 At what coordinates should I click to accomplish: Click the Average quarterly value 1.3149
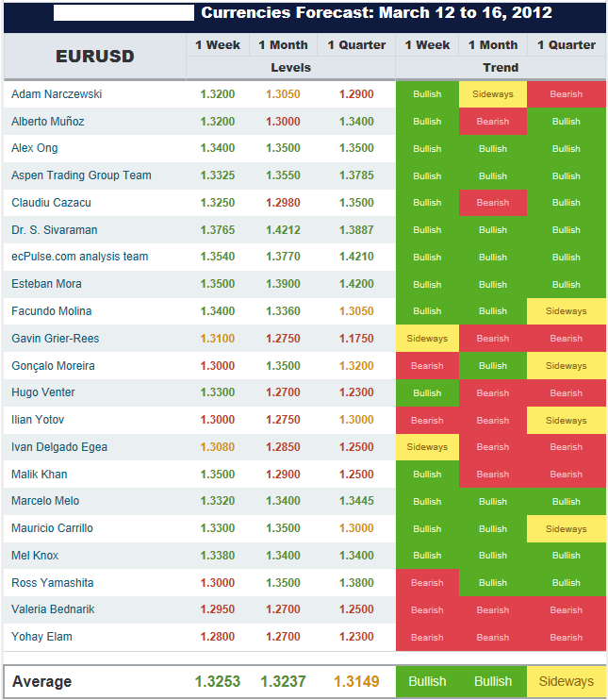[x=356, y=682]
